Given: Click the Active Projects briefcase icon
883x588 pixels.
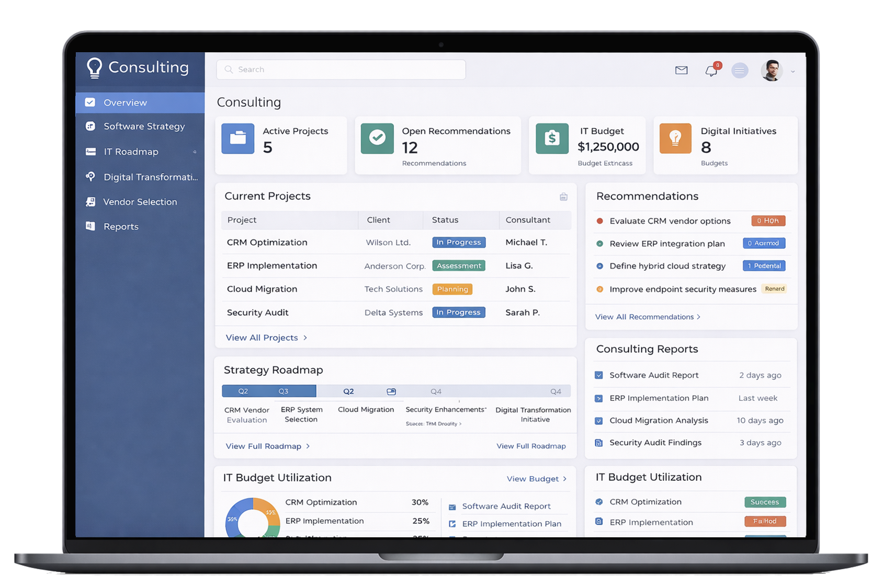Looking at the screenshot, I should point(238,139).
